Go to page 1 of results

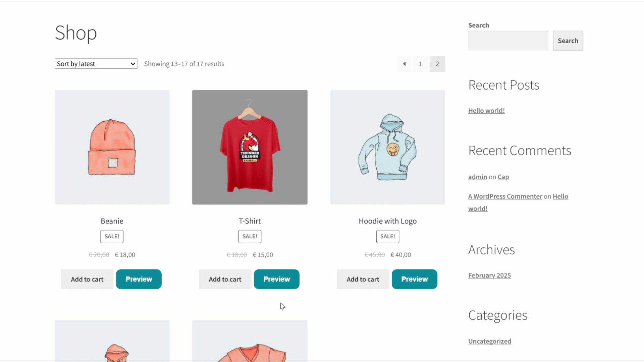tap(420, 64)
